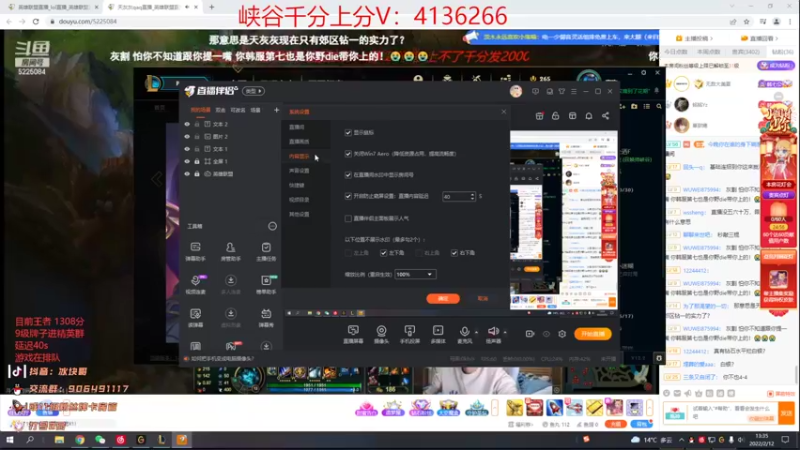The height and width of the screenshot is (450, 800).
Task: Open the 如何把手机变成电脑摄像头 help link
Action: [222, 359]
